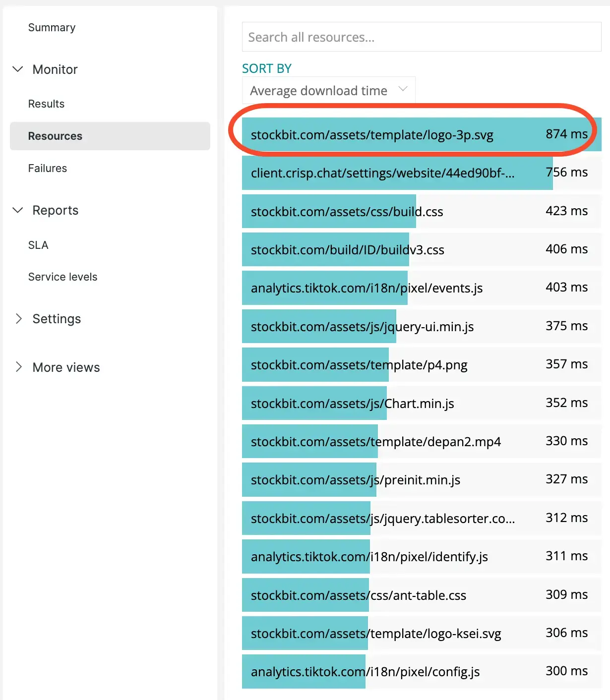This screenshot has width=610, height=700.
Task: Click the depan2.mp4 resource row
Action: click(375, 442)
